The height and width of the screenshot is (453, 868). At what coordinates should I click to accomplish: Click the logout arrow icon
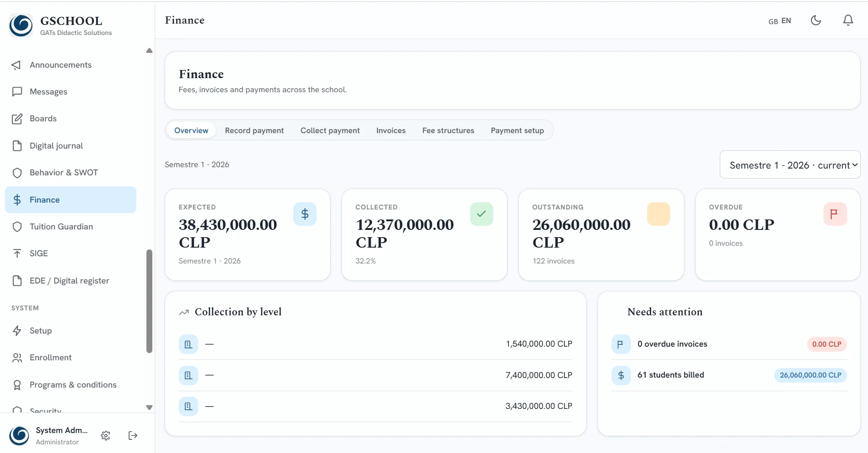click(x=133, y=436)
